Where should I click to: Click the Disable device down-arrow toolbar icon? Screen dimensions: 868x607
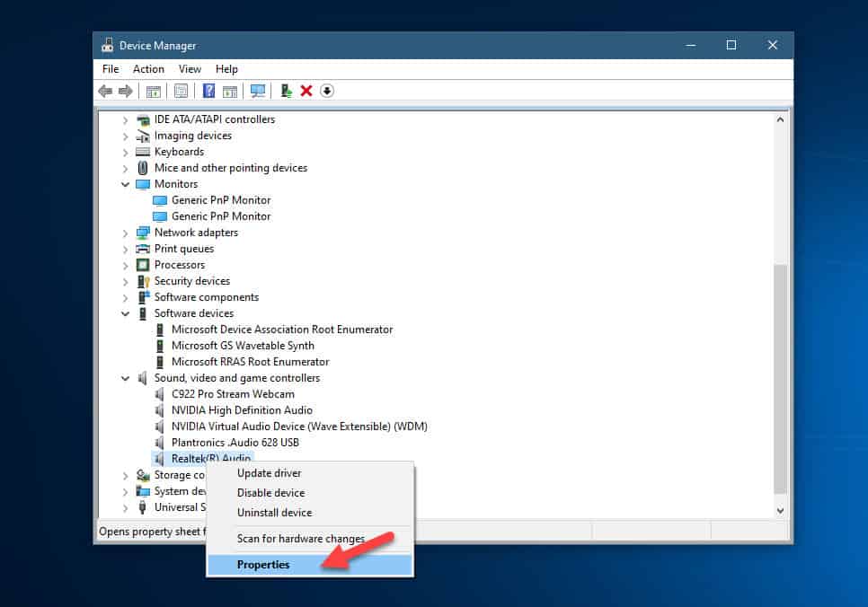327,91
